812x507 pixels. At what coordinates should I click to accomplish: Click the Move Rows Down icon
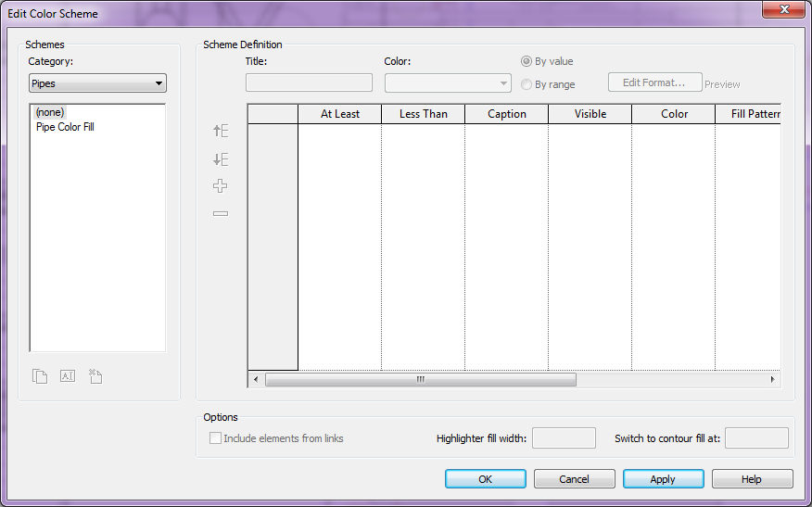click(x=221, y=159)
